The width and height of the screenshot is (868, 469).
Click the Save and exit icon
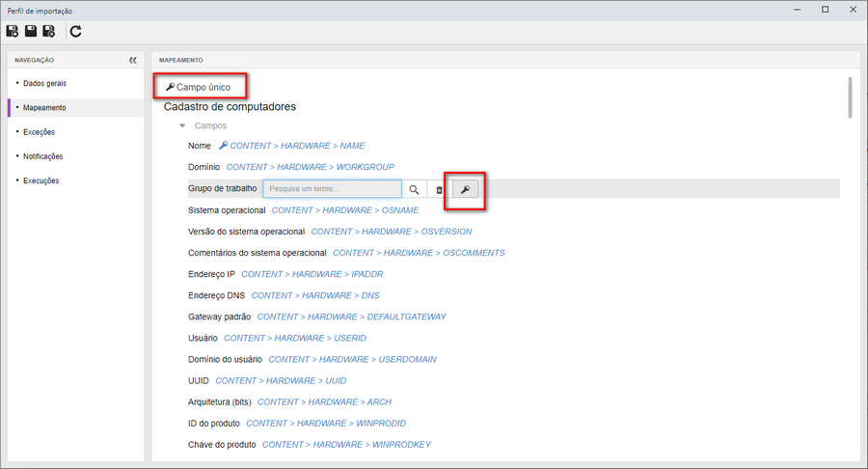pos(49,31)
